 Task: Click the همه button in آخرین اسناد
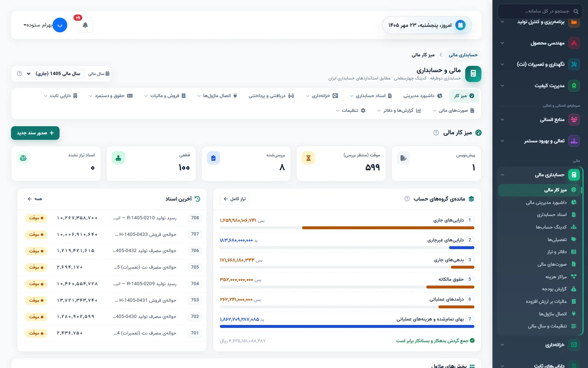point(35,199)
